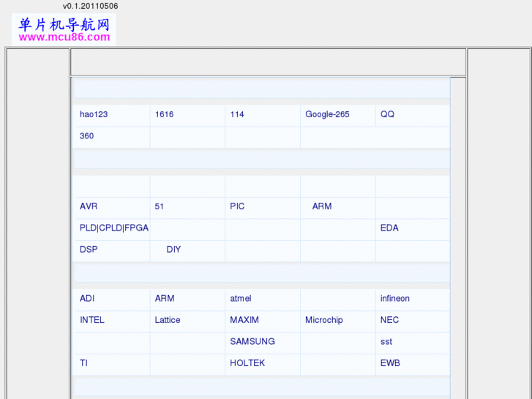Open the QQ link
The height and width of the screenshot is (399, 532).
tap(387, 114)
